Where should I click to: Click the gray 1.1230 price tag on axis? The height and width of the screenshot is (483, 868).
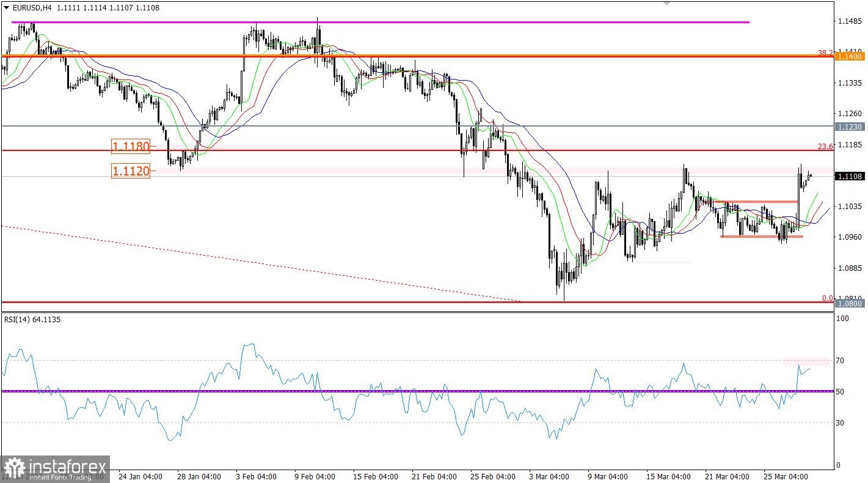850,127
